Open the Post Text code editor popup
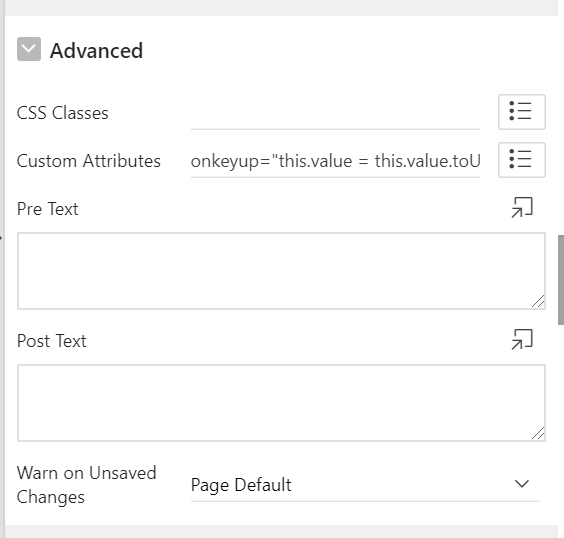This screenshot has height=538, width=564. 522,339
